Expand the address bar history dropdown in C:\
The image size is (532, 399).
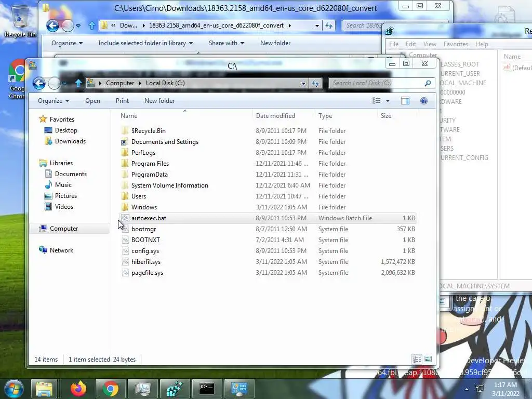pyautogui.click(x=303, y=83)
